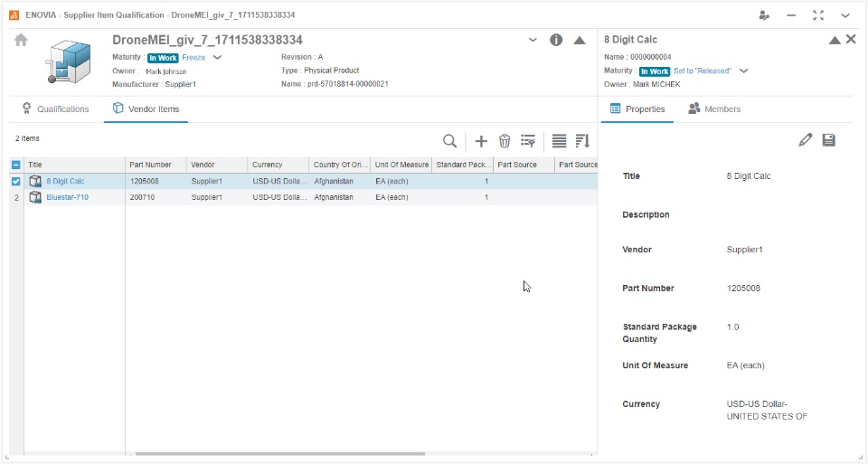The image size is (868, 464).
Task: Add a new vendor item
Action: click(481, 141)
